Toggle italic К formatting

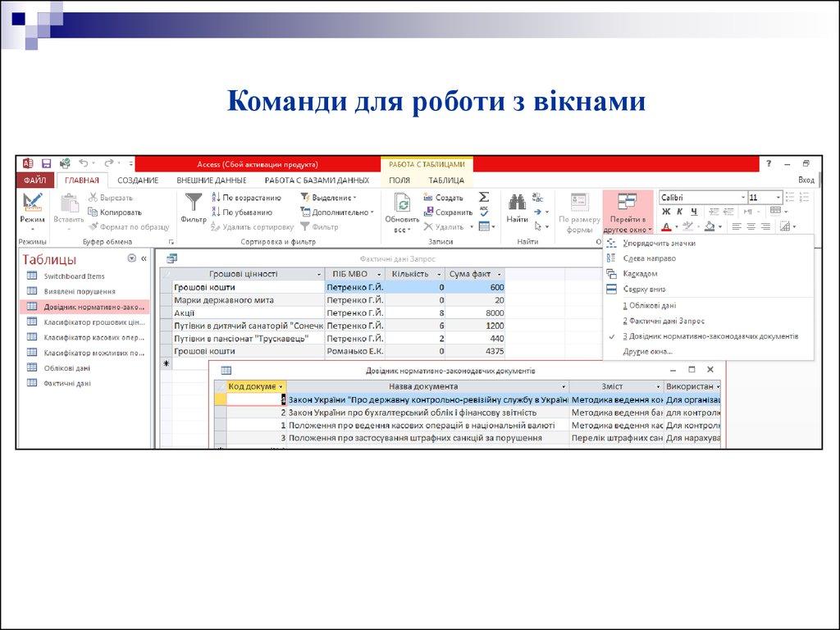(680, 212)
